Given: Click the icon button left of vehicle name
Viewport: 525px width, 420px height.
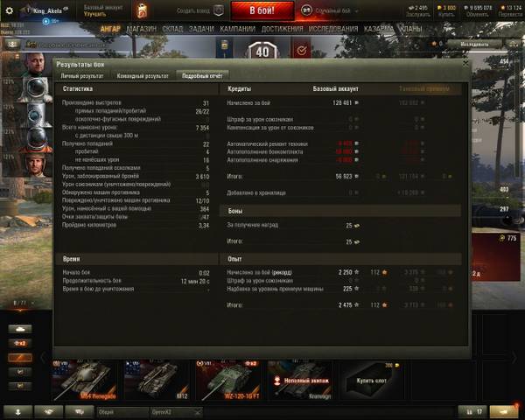Looking at the screenshot, I should coord(12,45).
